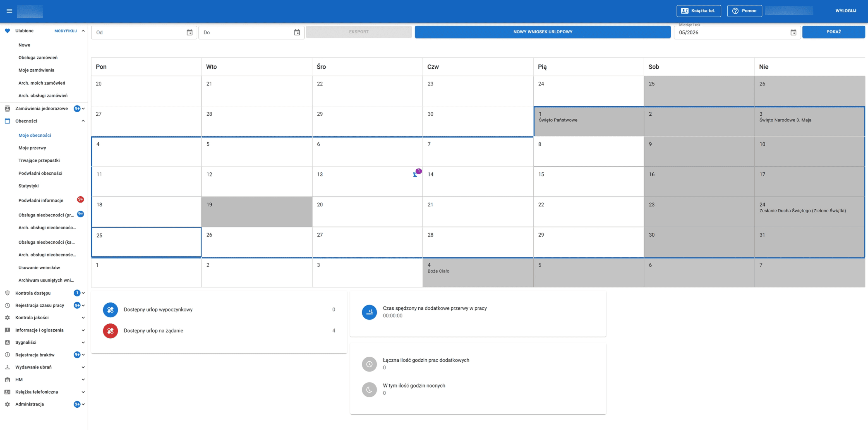This screenshot has height=430, width=868.
Task: Click WYLOGUJ to log out
Action: point(845,11)
